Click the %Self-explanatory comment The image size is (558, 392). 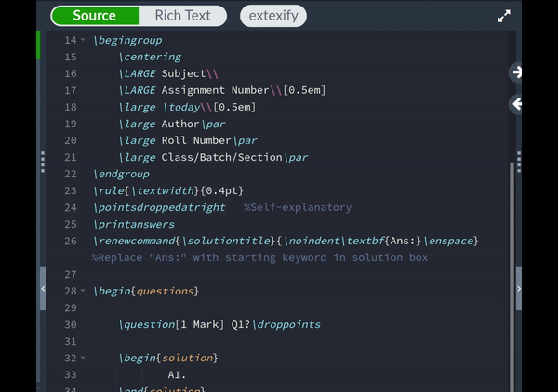pyautogui.click(x=298, y=207)
